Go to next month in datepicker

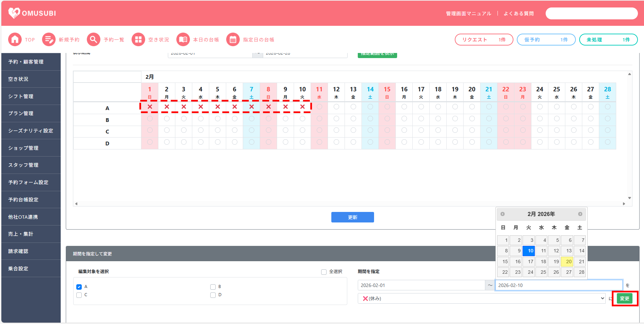pyautogui.click(x=580, y=214)
